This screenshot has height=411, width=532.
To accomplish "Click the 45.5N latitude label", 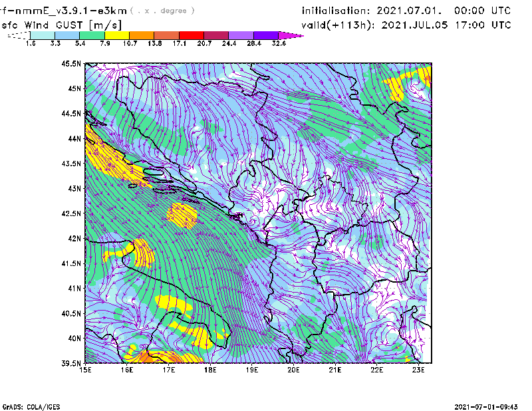I will 71,63.
